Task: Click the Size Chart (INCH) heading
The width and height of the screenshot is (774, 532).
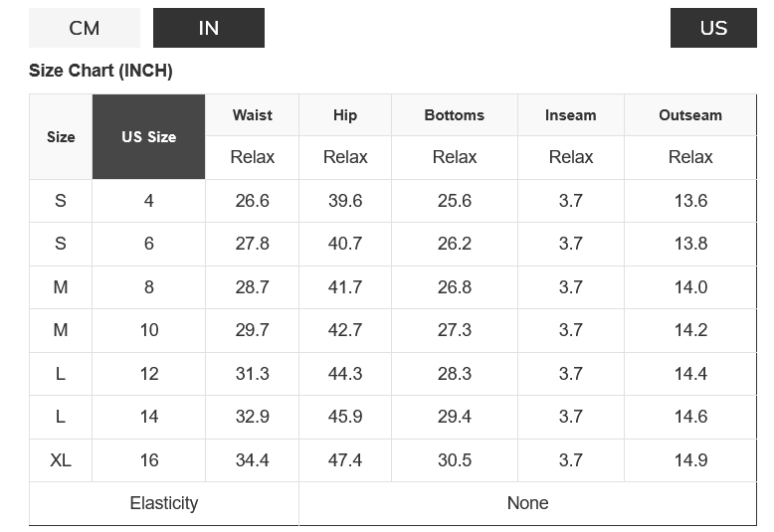Action: coord(101,72)
